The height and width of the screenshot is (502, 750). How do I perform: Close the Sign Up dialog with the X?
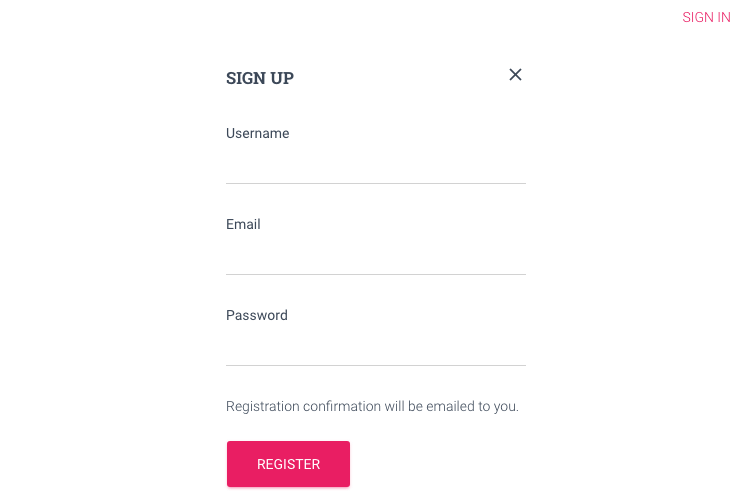click(515, 75)
